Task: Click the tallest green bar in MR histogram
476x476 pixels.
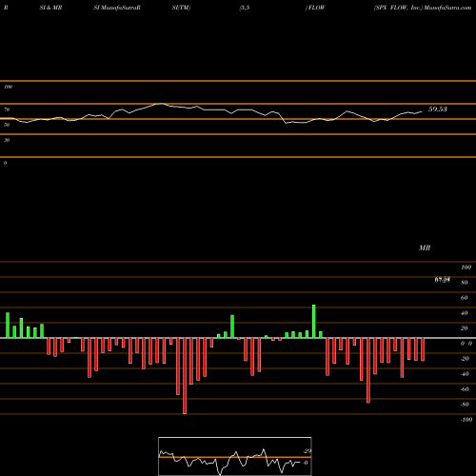Action: point(314,322)
